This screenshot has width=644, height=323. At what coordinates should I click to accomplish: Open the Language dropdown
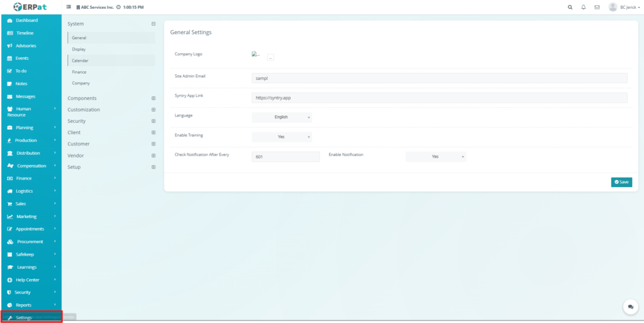point(281,117)
